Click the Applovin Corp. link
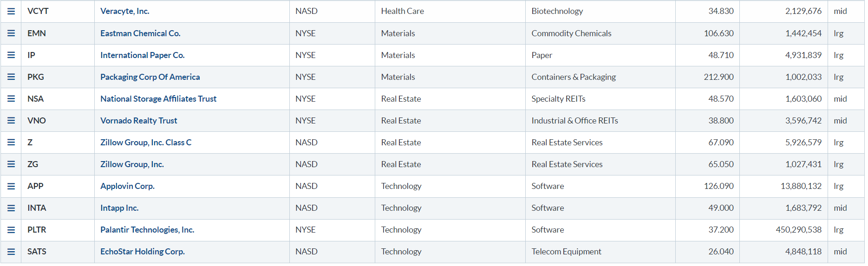868x266 pixels. pos(127,186)
